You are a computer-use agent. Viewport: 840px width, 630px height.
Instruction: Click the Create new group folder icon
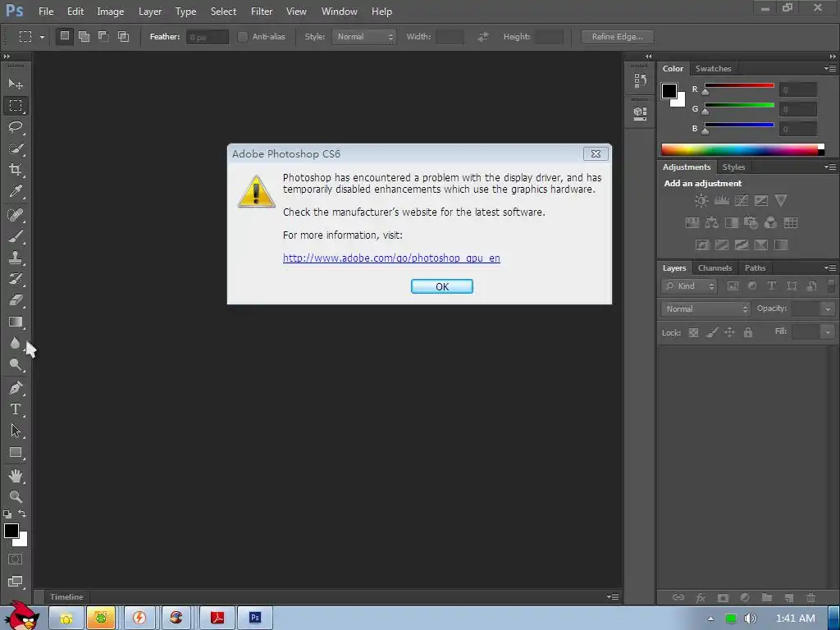pyautogui.click(x=767, y=598)
